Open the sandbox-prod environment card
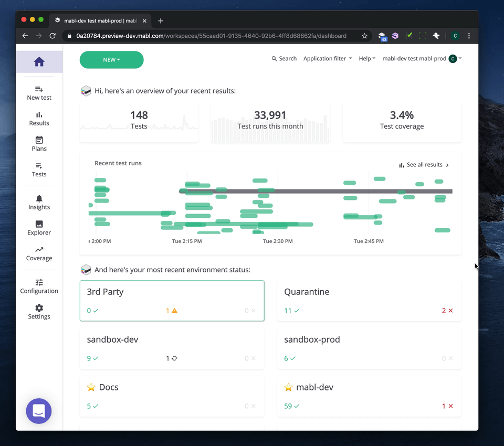The height and width of the screenshot is (446, 504). pyautogui.click(x=369, y=348)
